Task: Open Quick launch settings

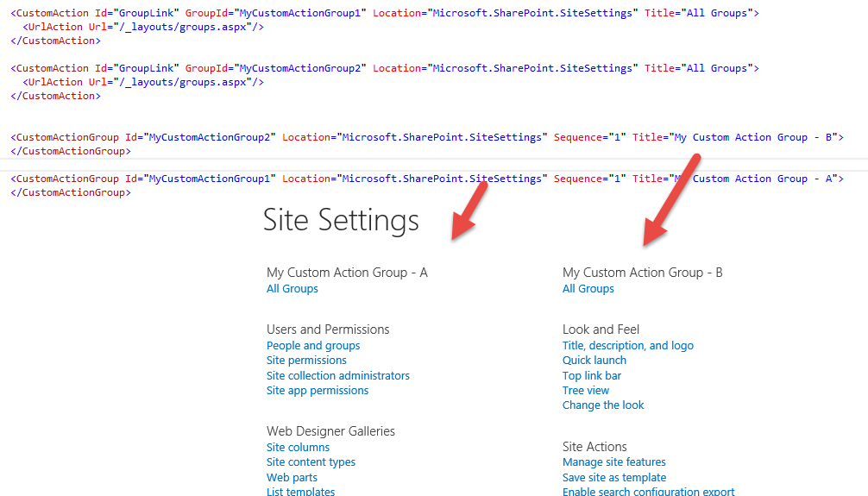Action: click(594, 361)
